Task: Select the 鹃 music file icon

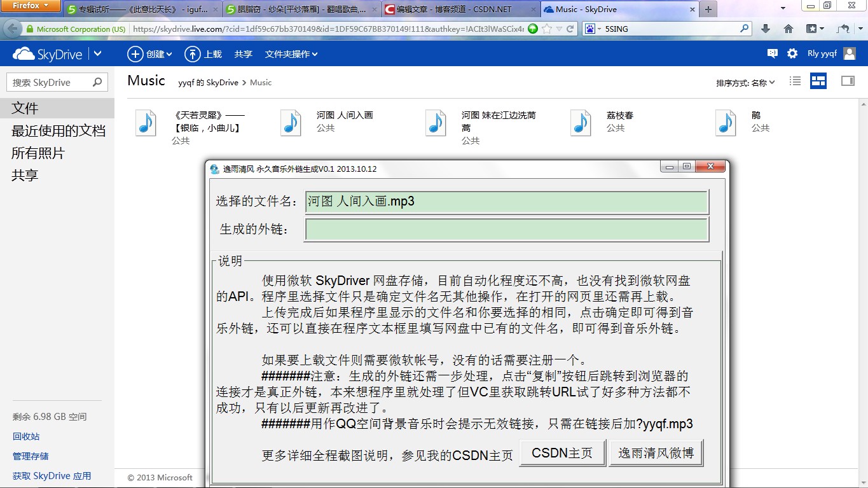Action: (x=726, y=123)
